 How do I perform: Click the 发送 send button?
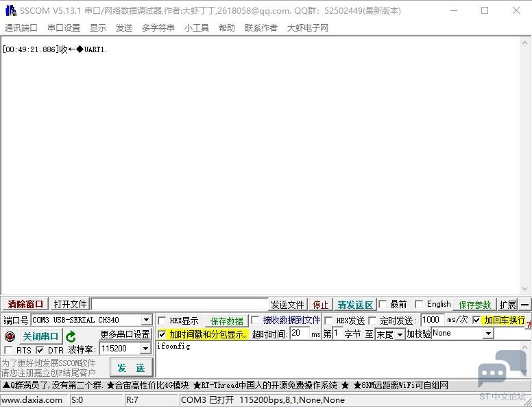point(132,368)
